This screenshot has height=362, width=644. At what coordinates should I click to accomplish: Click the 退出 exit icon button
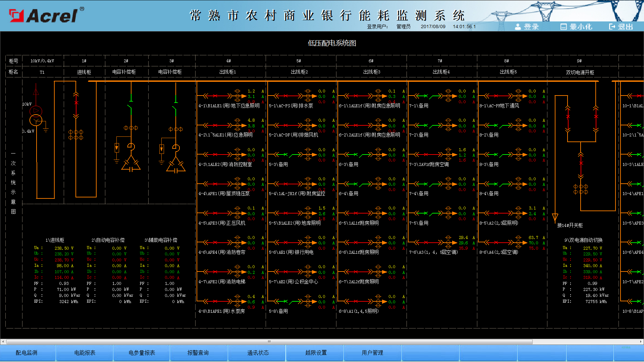tap(612, 27)
